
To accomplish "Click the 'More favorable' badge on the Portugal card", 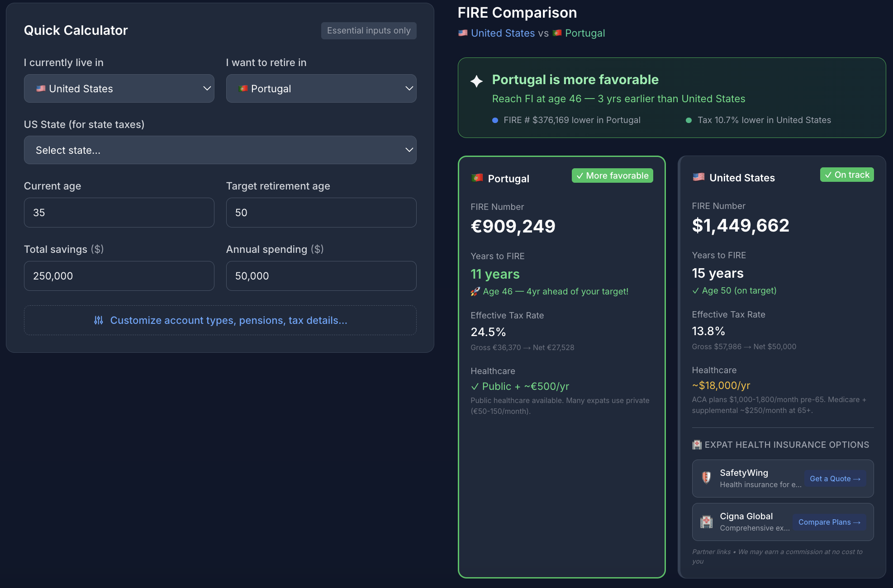I will [612, 176].
